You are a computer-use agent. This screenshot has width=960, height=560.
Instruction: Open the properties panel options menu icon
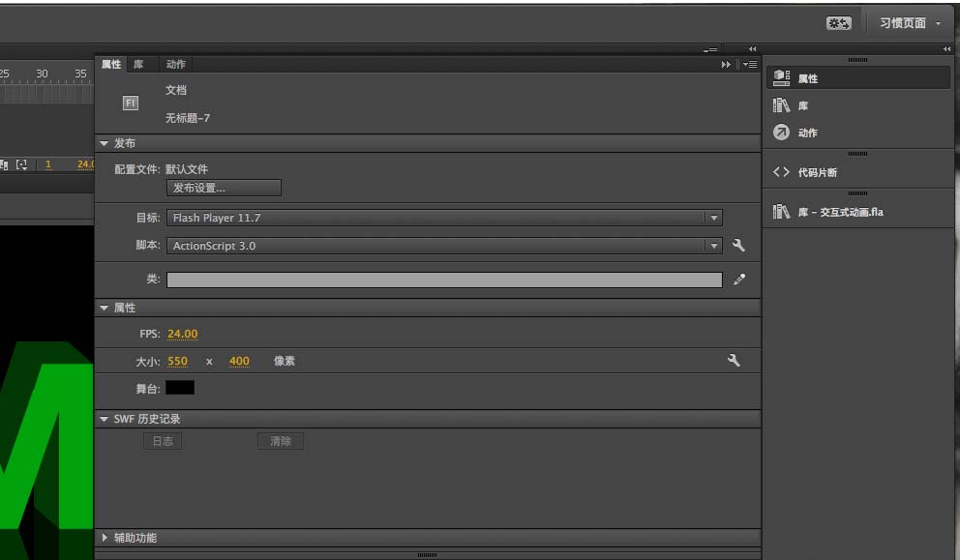(750, 64)
